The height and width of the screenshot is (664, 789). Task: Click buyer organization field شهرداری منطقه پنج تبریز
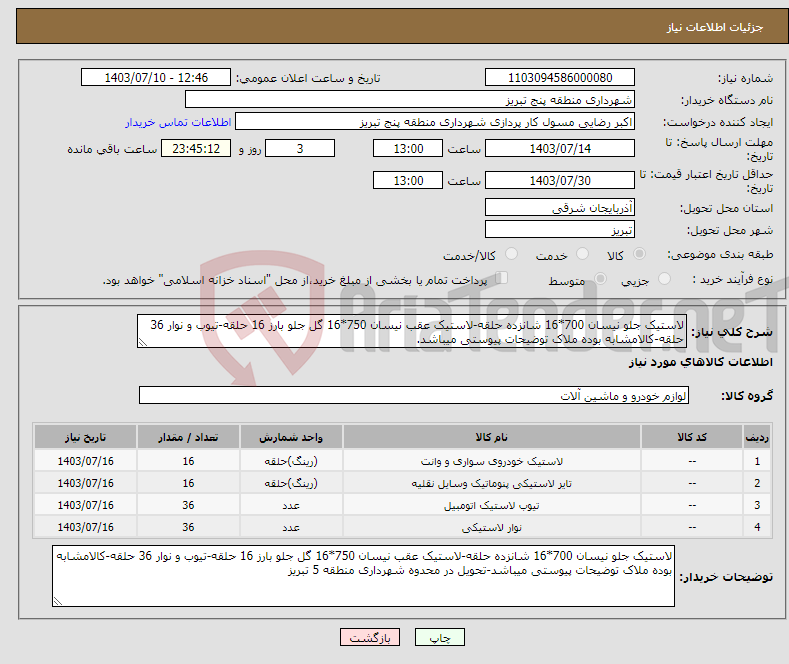410,99
